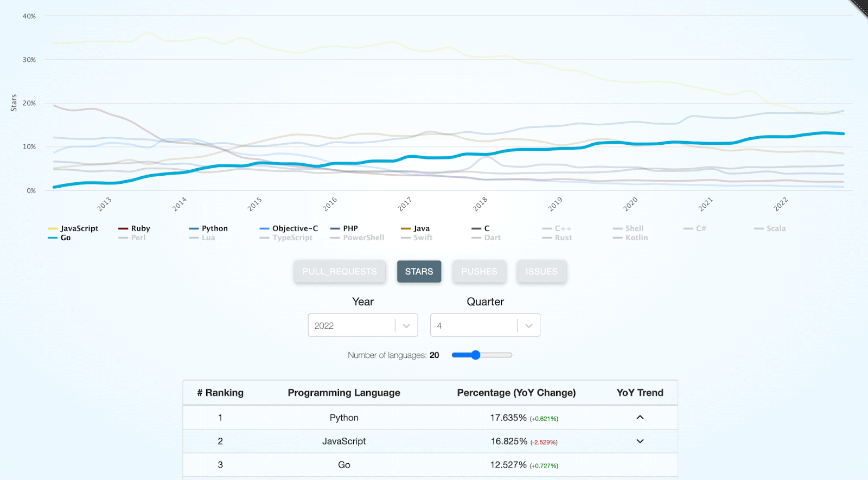This screenshot has width=868, height=480.
Task: Open the Year dropdown showing 2022
Action: point(362,325)
